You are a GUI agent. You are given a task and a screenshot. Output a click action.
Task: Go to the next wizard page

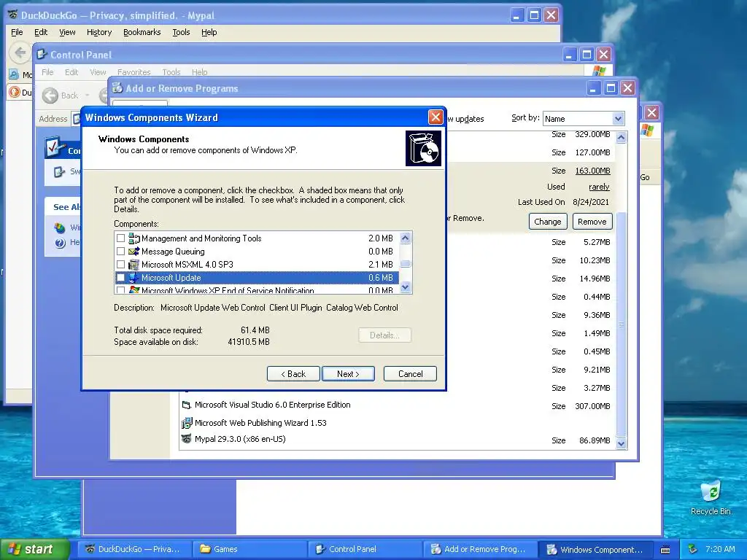tap(348, 374)
